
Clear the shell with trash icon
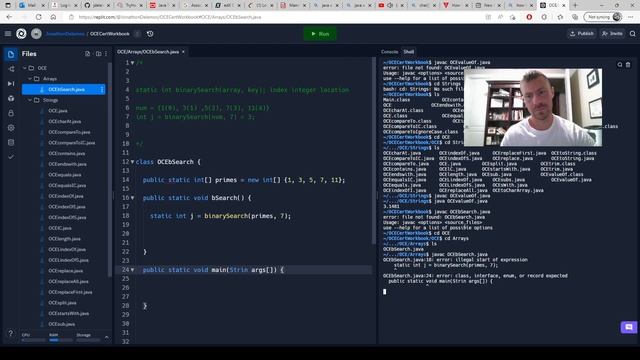click(628, 64)
